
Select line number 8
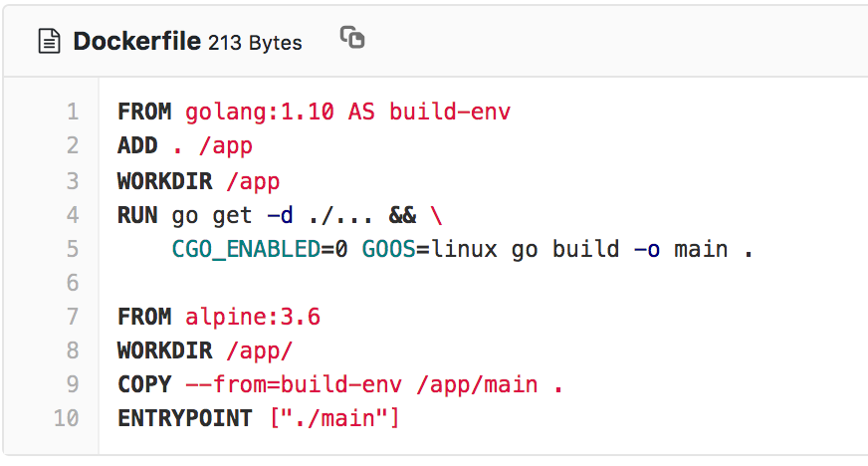(73, 350)
